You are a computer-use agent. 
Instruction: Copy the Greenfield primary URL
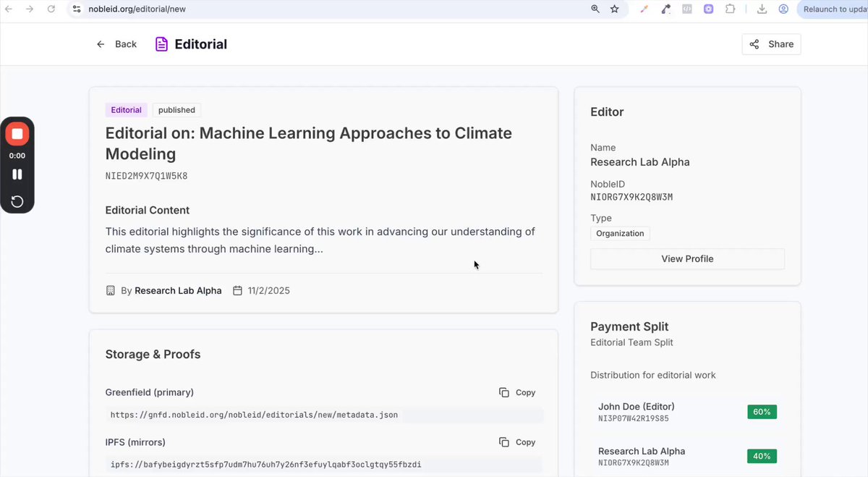click(x=517, y=392)
